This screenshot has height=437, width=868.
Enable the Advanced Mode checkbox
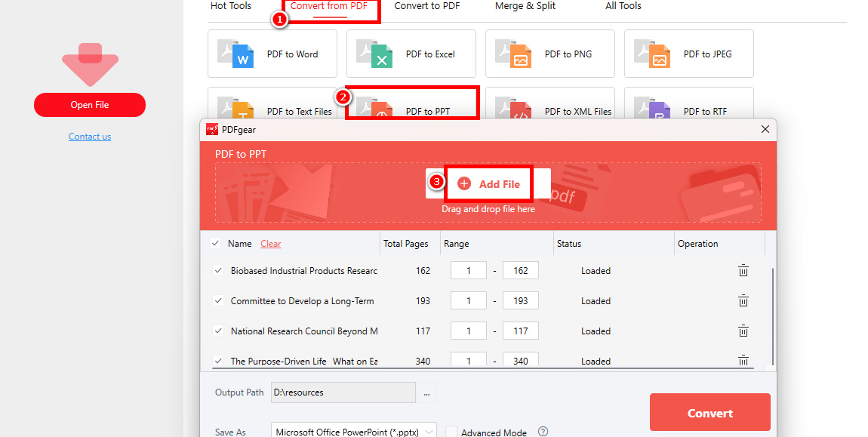[451, 432]
